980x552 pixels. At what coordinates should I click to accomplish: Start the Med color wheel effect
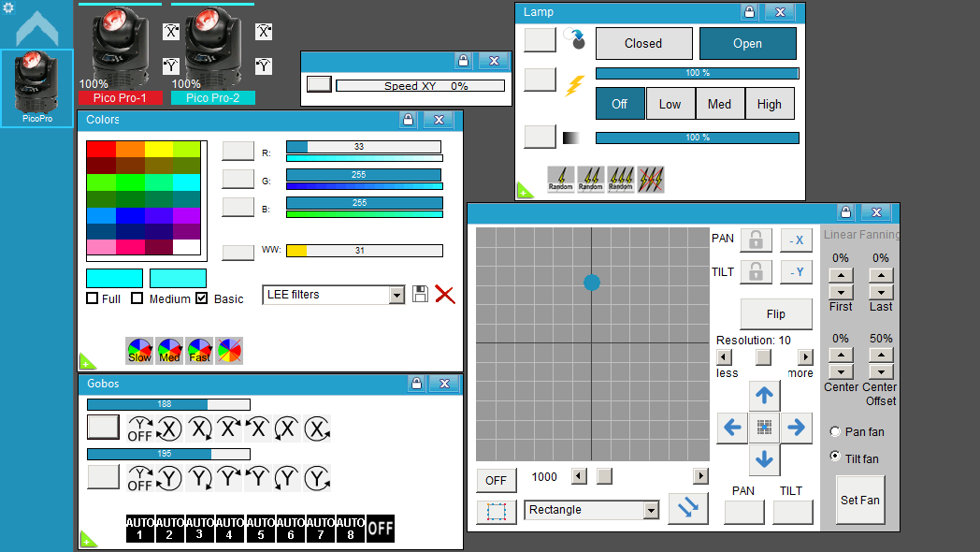(x=169, y=351)
